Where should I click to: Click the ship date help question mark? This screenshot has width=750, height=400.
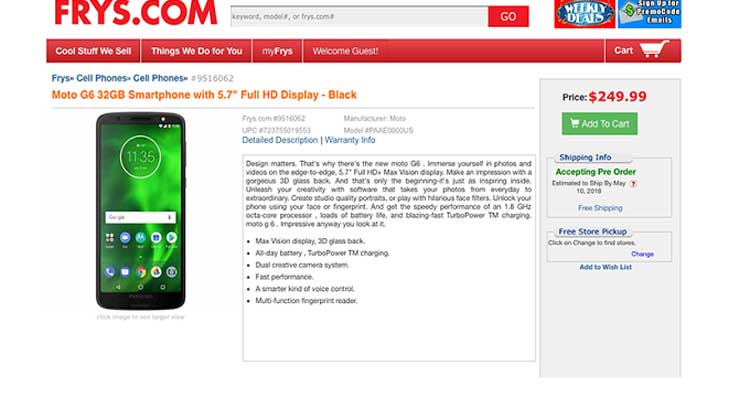coord(633,184)
